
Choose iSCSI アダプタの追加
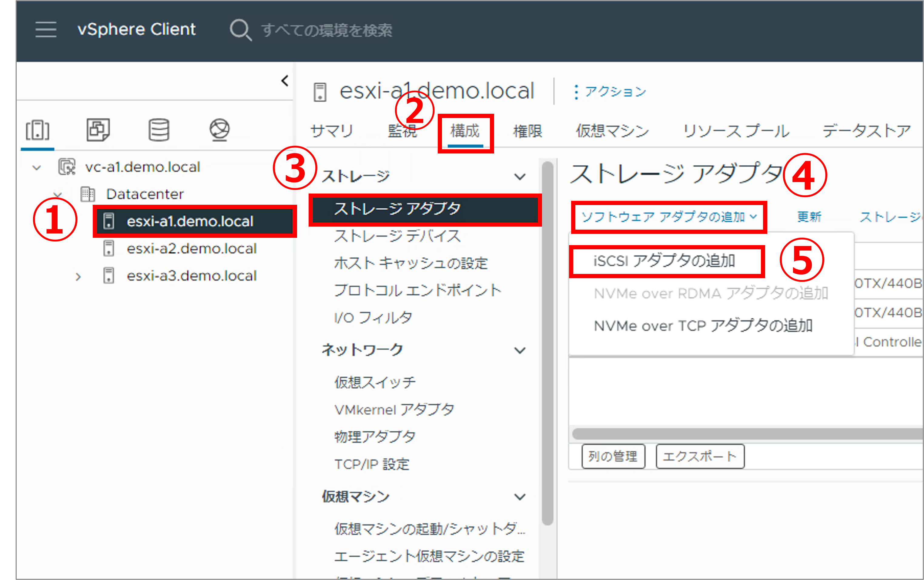tap(664, 261)
